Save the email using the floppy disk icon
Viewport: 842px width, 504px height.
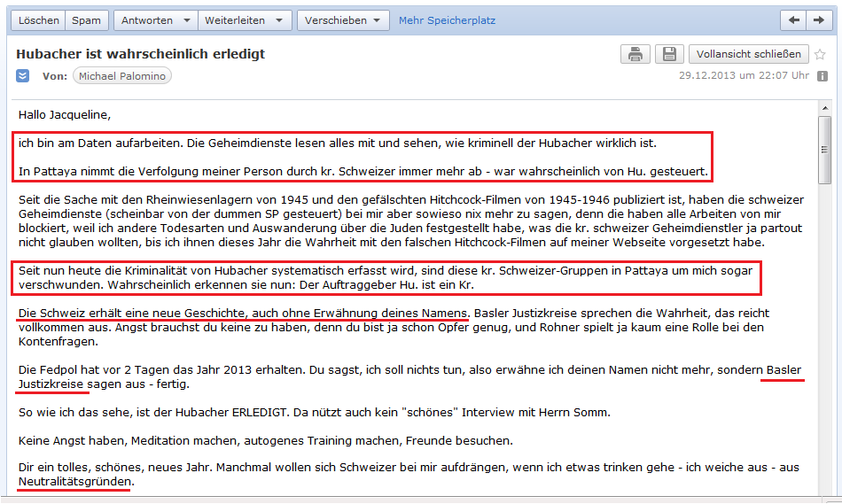tap(669, 54)
